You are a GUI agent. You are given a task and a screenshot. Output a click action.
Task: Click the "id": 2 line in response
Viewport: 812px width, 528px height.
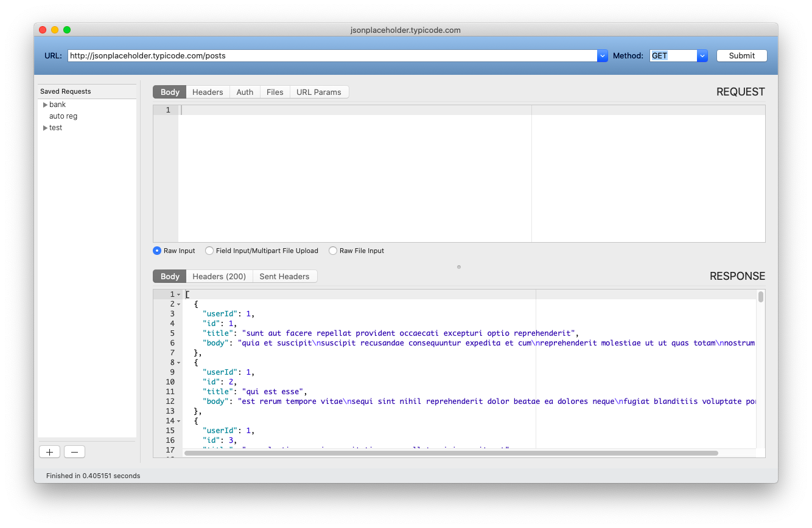220,382
